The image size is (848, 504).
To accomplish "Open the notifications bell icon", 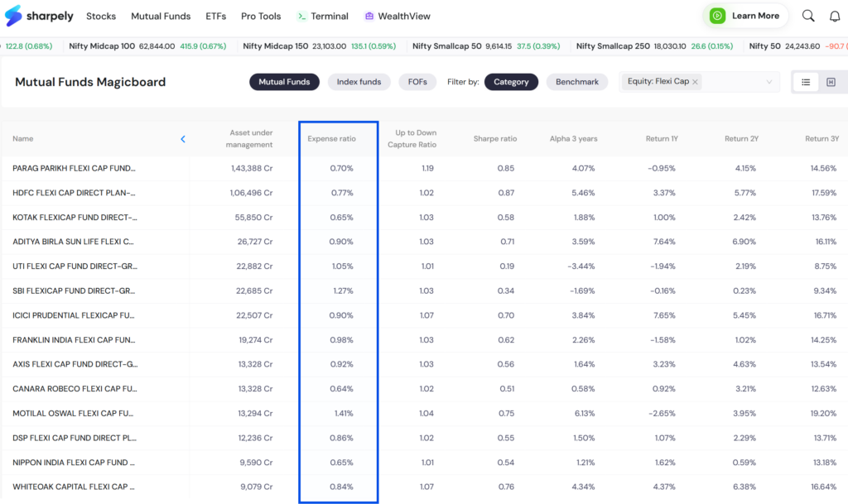I will (835, 17).
